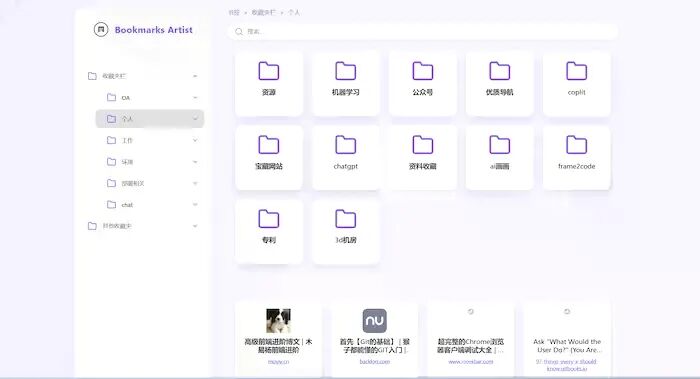This screenshot has width=700, height=379.
Task: Open the 优质导航 folder card
Action: point(500,83)
